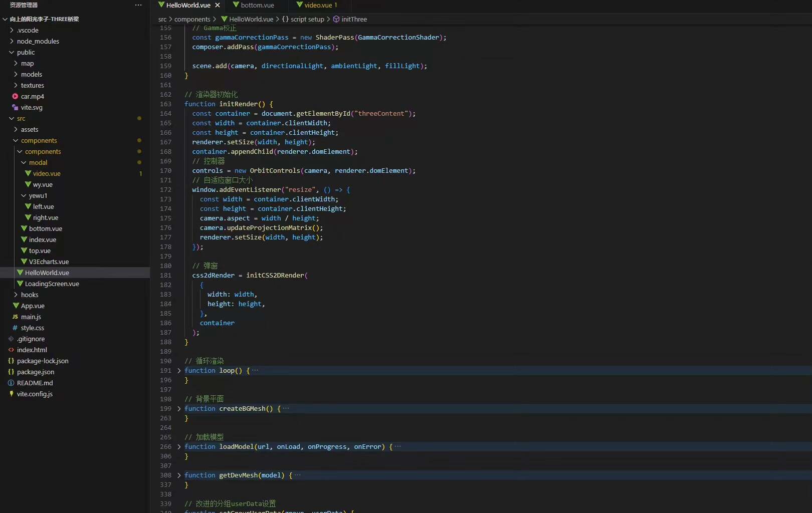
Task: Close the HelloWorld.vue editor tab
Action: tap(218, 5)
